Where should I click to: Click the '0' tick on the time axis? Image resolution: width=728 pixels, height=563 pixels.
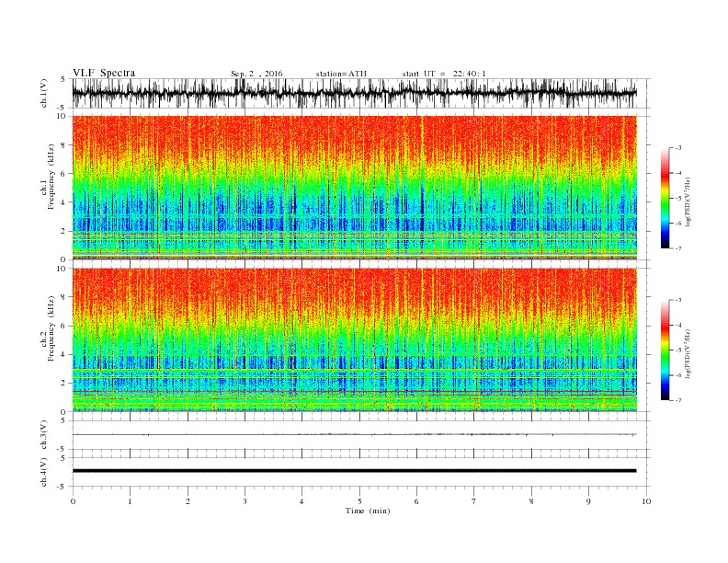[x=73, y=501]
